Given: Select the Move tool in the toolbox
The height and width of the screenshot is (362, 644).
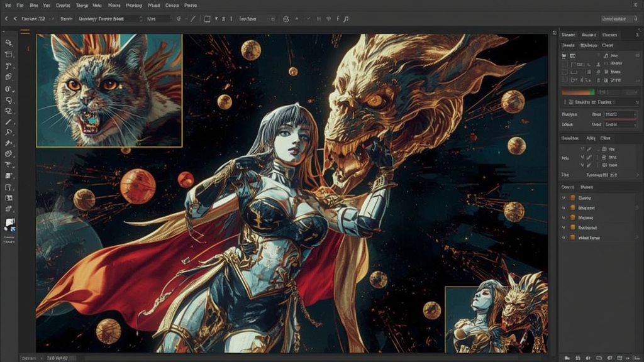Looking at the screenshot, I should click(9, 43).
